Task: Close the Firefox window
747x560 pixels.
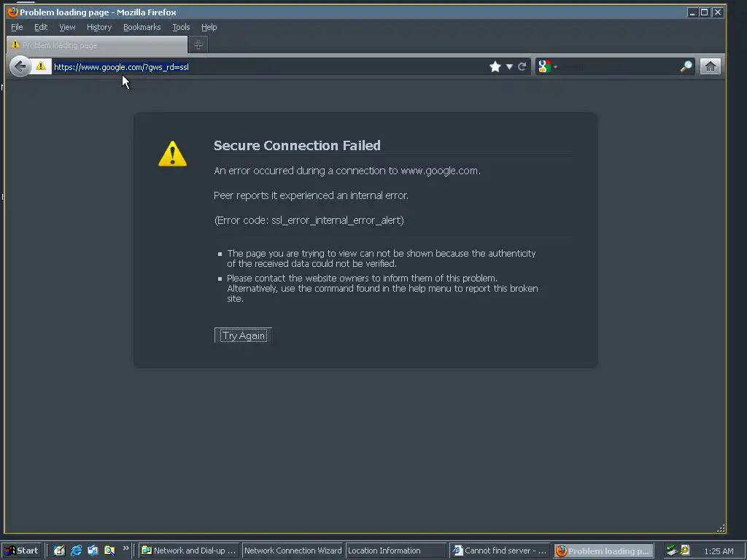Action: click(x=718, y=12)
